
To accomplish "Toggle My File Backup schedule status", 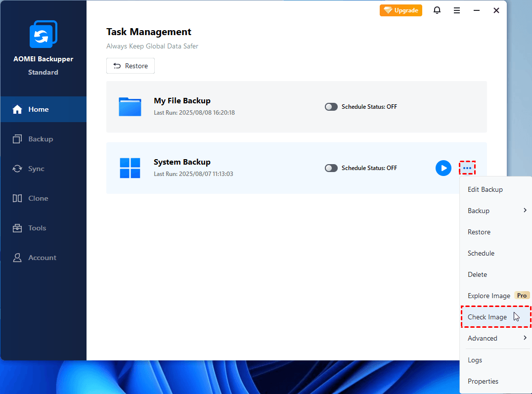I will coord(331,107).
